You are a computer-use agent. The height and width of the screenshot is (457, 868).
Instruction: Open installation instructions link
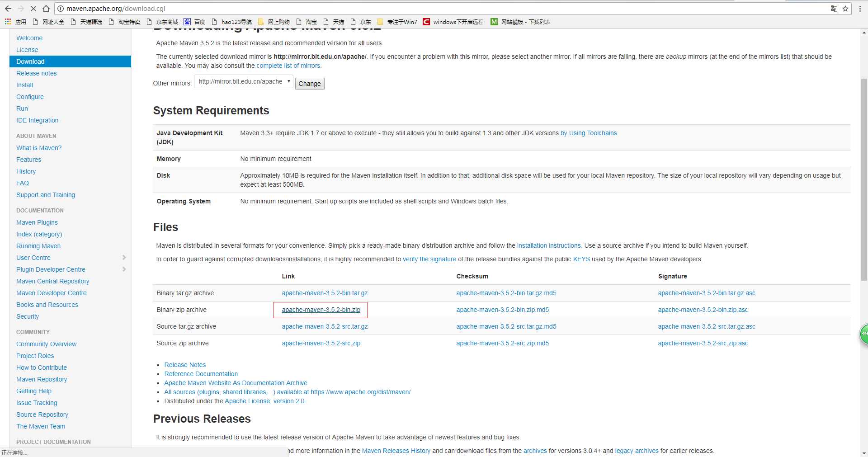point(549,245)
